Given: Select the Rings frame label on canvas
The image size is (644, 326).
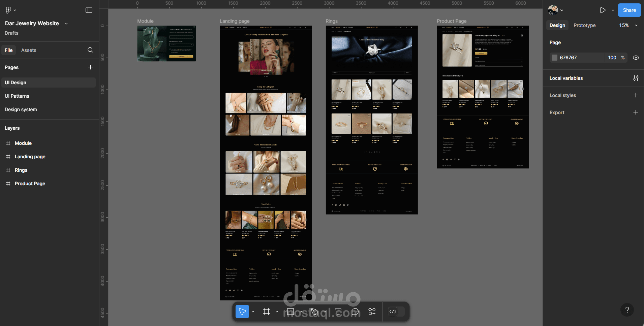Looking at the screenshot, I should click(x=332, y=21).
